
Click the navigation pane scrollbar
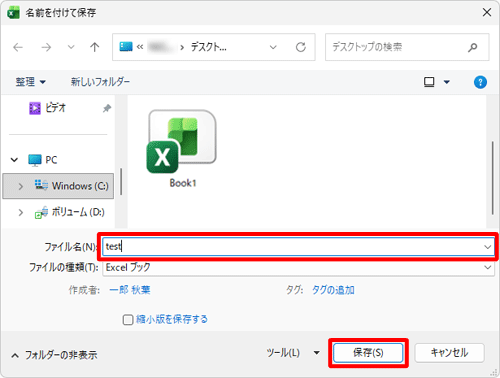121,182
